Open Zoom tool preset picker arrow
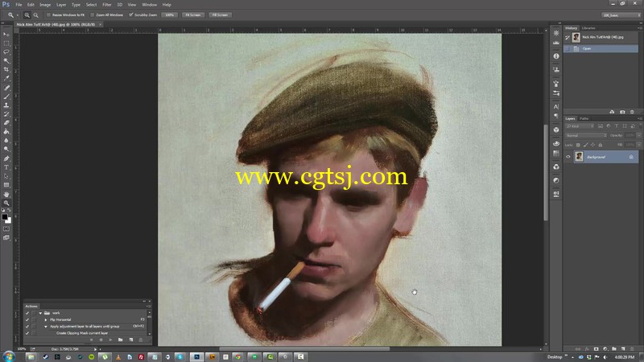Viewport: 644px width, 362px height. (x=17, y=15)
